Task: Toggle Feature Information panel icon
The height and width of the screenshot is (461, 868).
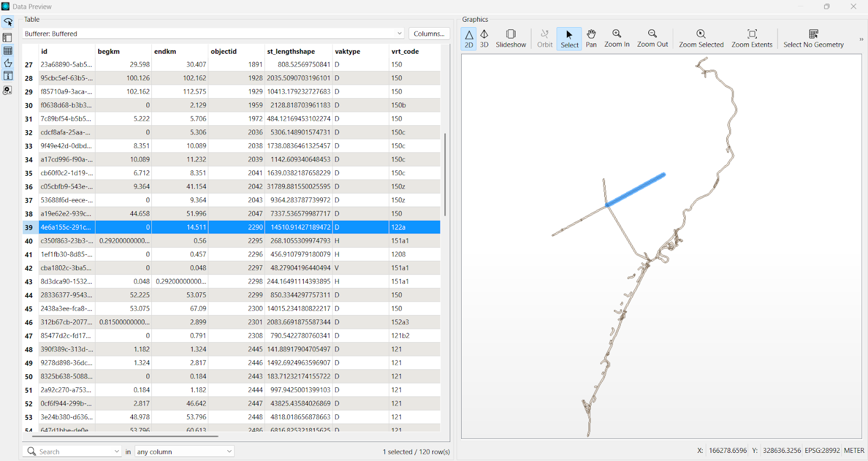Action: (8, 76)
